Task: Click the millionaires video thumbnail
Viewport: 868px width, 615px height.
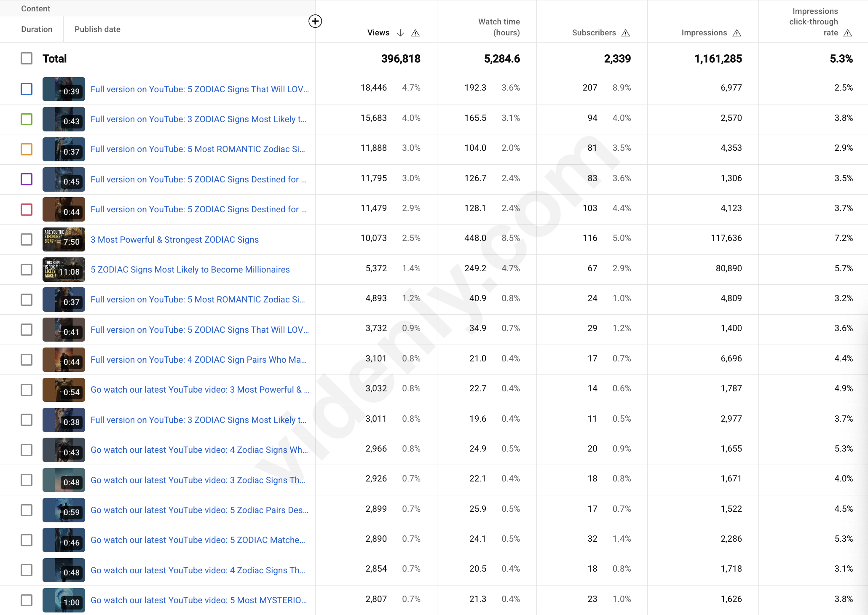Action: pos(64,270)
